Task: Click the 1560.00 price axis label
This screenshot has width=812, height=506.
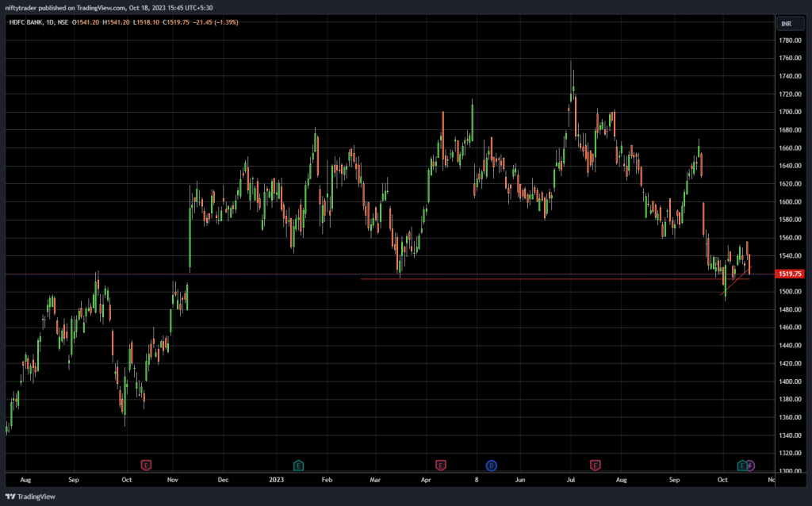Action: 791,238
